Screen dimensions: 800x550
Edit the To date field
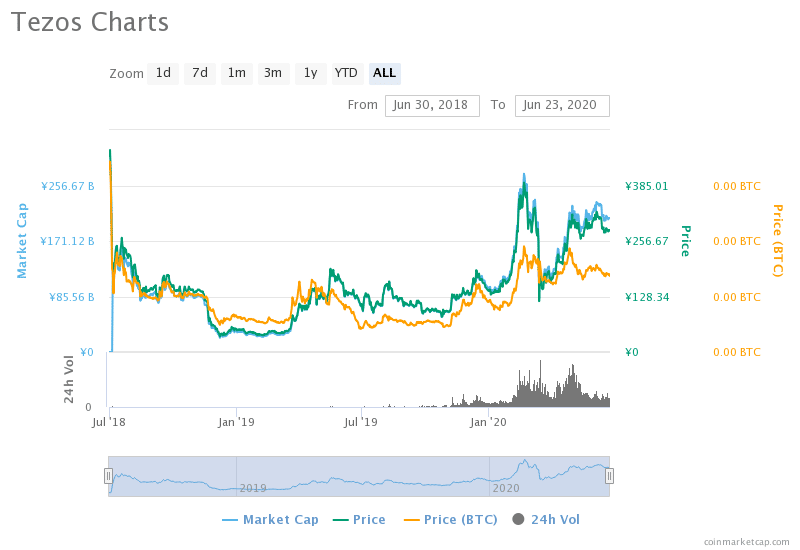pyautogui.click(x=562, y=106)
